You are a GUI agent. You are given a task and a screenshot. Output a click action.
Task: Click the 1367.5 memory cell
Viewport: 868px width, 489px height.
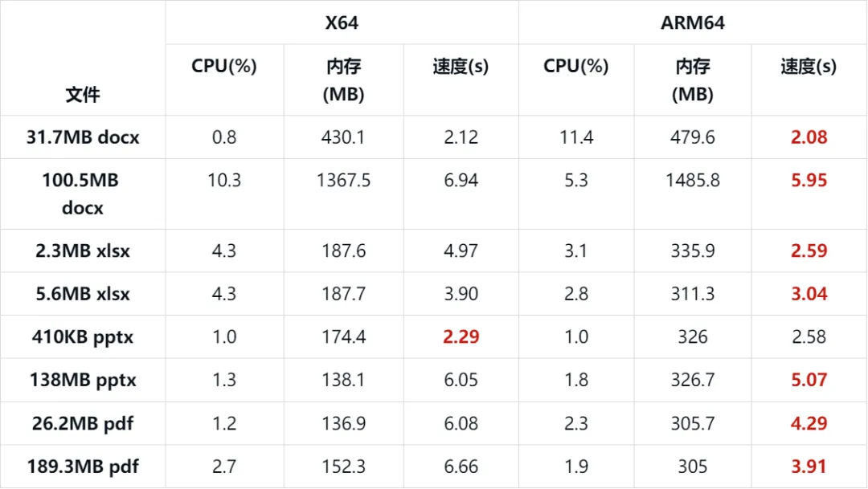[343, 181]
